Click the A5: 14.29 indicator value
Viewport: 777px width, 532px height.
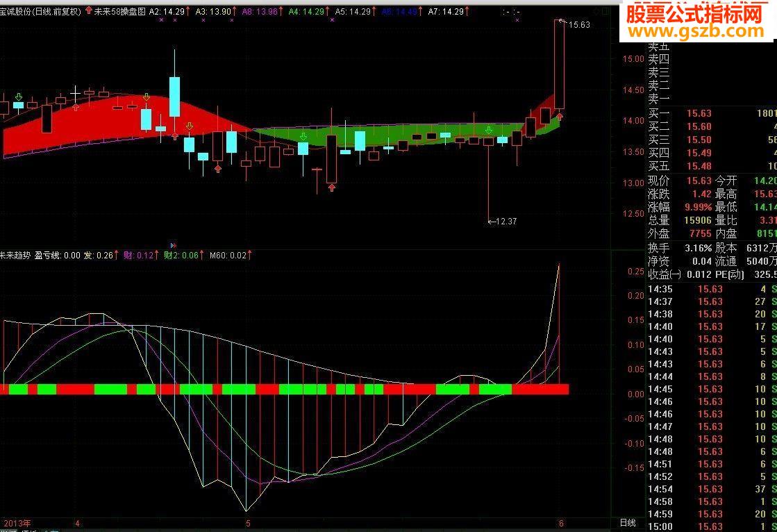352,11
